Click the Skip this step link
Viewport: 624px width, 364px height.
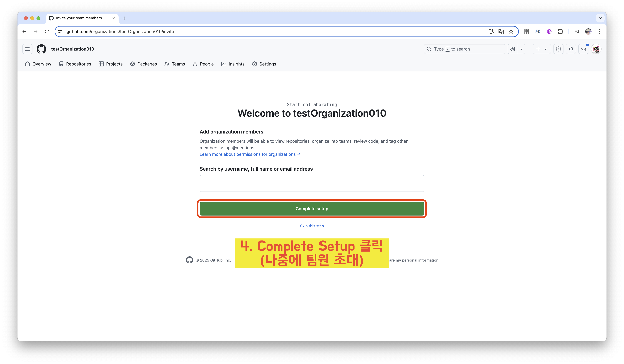coord(312,226)
